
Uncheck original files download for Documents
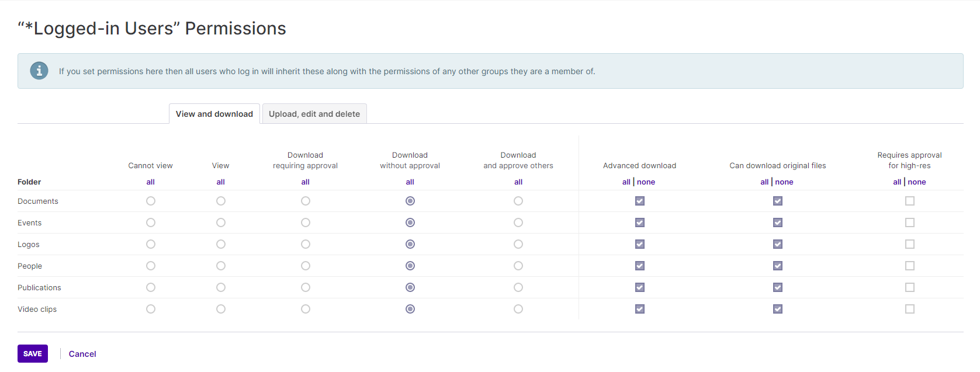(778, 201)
